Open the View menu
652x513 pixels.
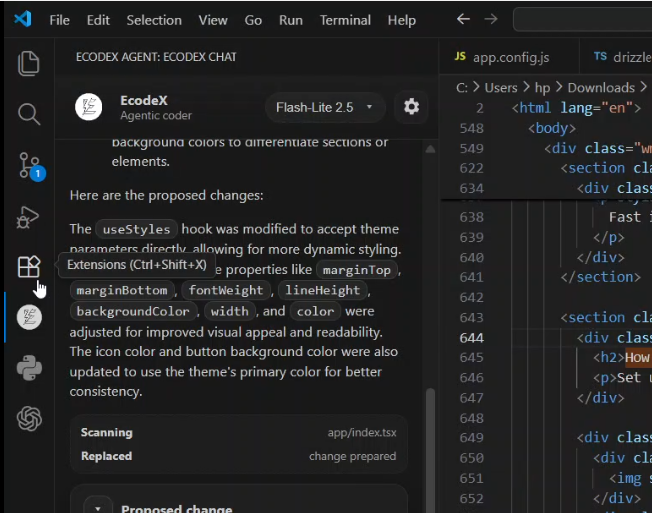(x=213, y=20)
